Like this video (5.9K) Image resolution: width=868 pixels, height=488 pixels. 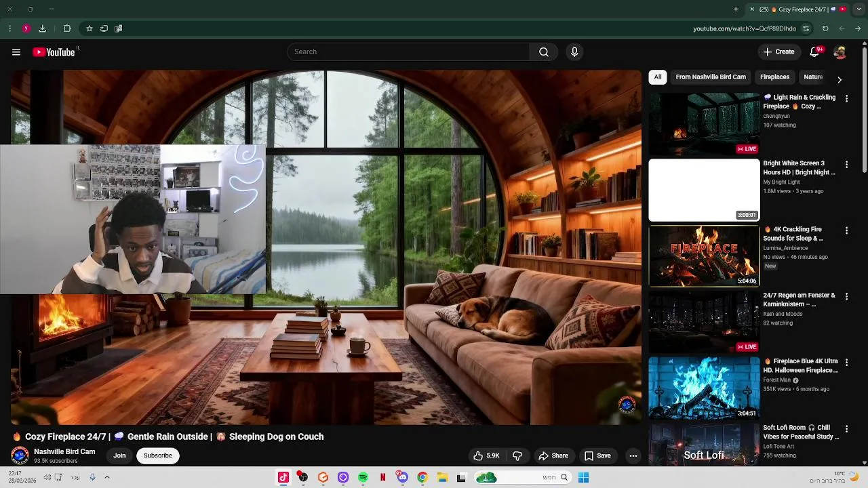[x=486, y=456]
